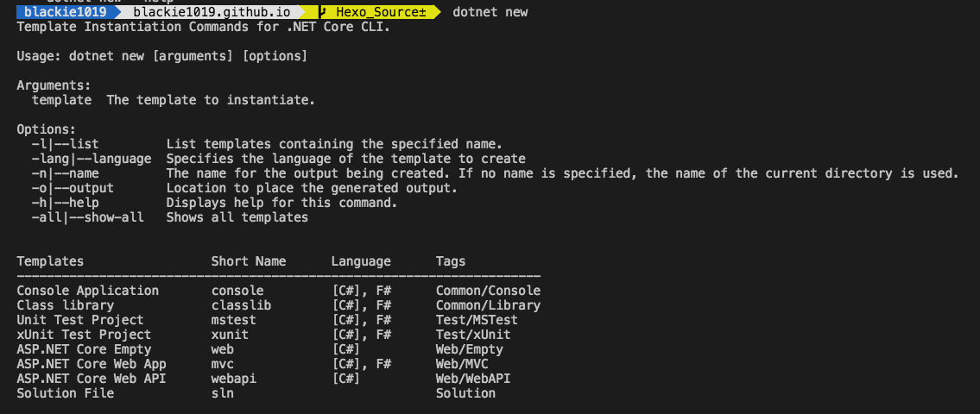
Task: Click the typed 'dotnet new' command
Action: [x=490, y=12]
